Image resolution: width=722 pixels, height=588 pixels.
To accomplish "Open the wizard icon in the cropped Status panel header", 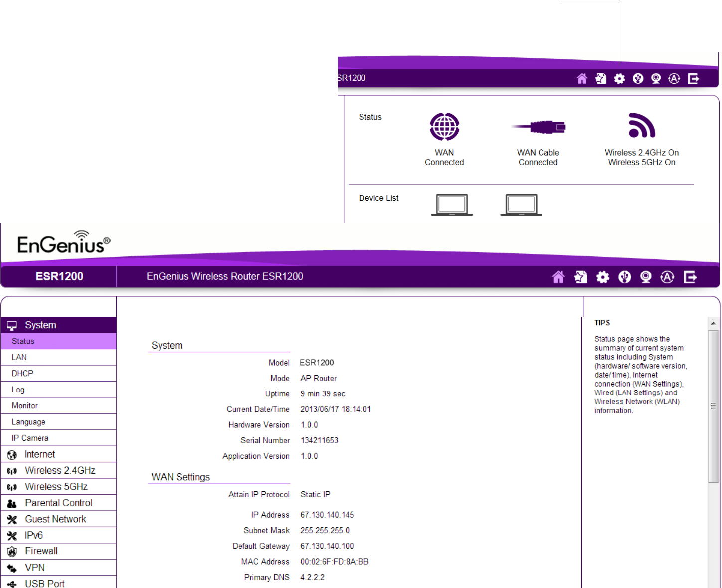I will click(x=601, y=78).
